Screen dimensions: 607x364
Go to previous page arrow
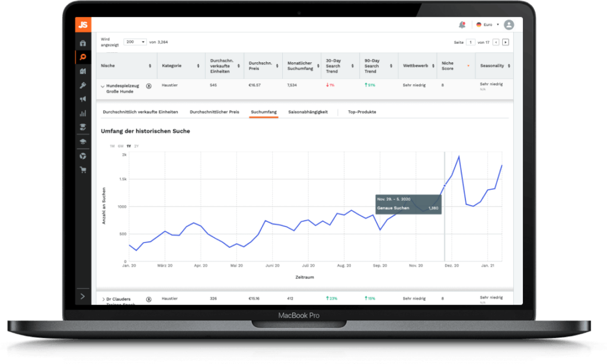(x=496, y=42)
